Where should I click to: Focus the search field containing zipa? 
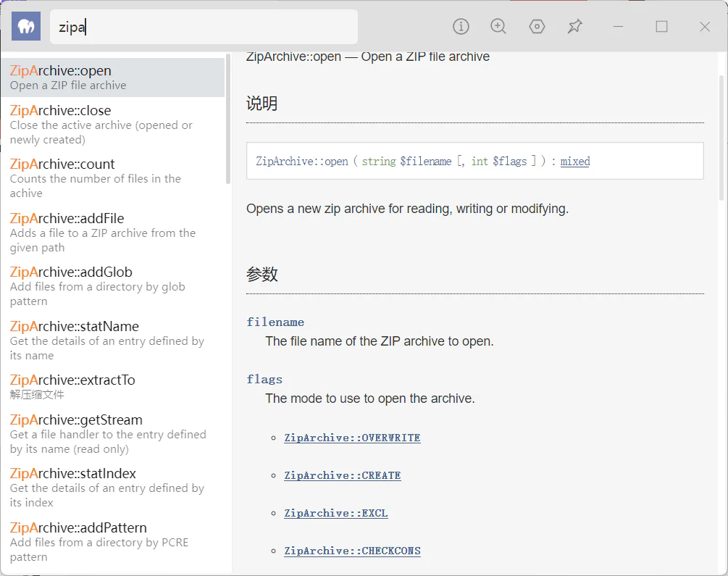(x=204, y=27)
